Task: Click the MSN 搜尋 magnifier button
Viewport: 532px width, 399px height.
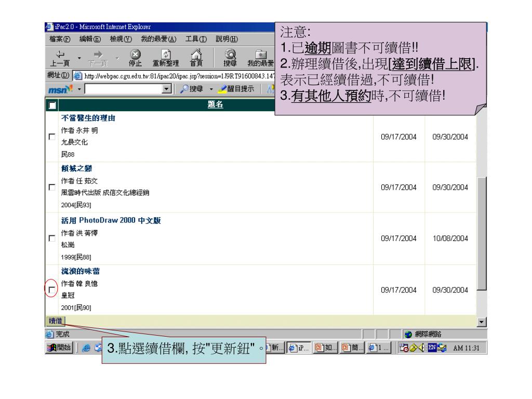Action: coord(192,89)
